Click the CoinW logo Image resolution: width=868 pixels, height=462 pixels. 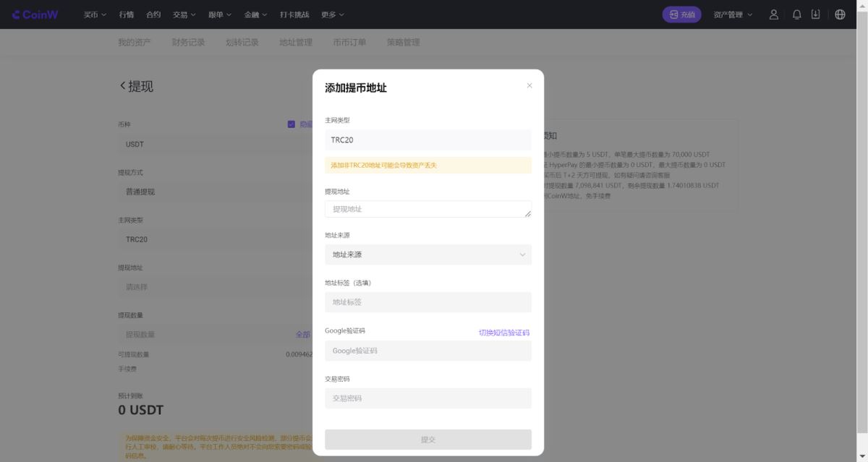(34, 14)
